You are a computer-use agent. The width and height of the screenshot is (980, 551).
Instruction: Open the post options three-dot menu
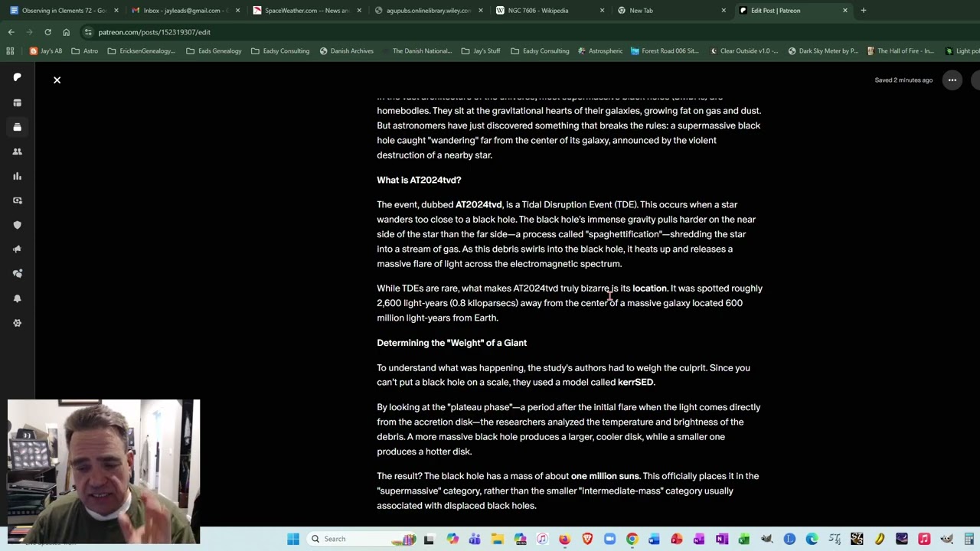(952, 80)
